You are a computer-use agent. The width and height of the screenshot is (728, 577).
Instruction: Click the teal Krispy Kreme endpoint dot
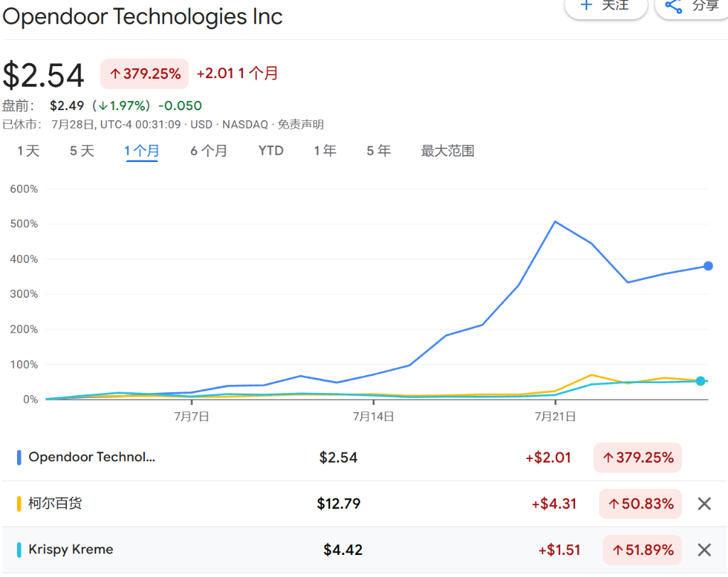point(700,382)
